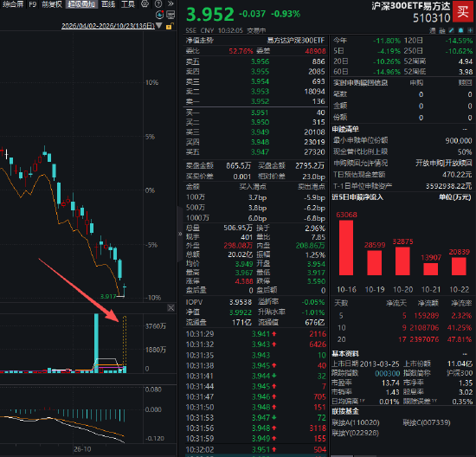Open the settings gear icon in chart toolbar

pos(145,4)
